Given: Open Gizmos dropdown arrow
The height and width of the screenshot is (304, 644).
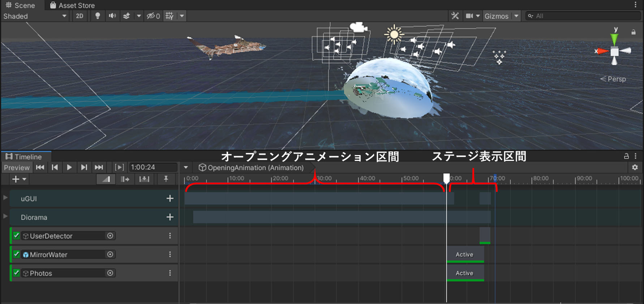Looking at the screenshot, I should point(516,16).
